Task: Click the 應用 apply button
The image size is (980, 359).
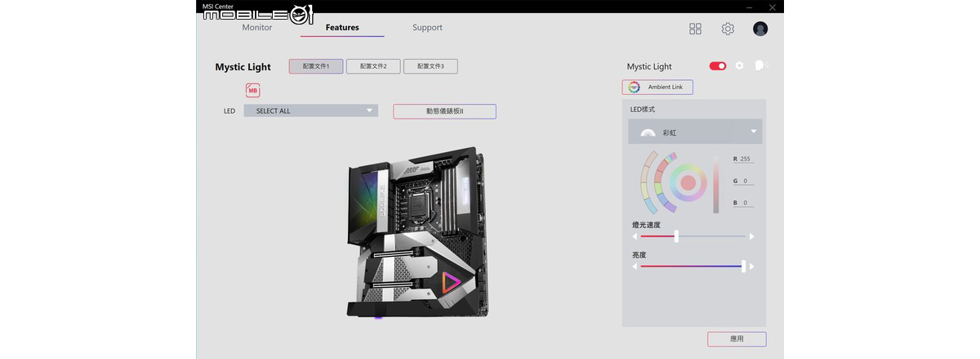Action: point(737,339)
